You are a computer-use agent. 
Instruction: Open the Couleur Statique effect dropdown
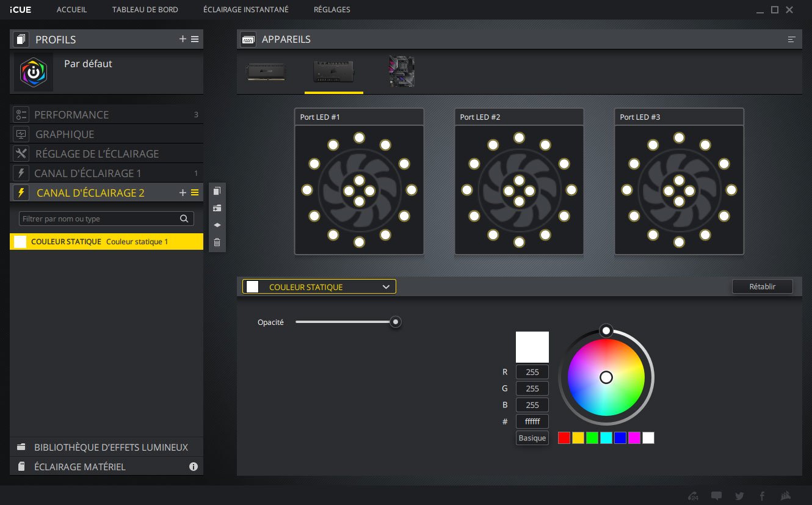pyautogui.click(x=319, y=286)
